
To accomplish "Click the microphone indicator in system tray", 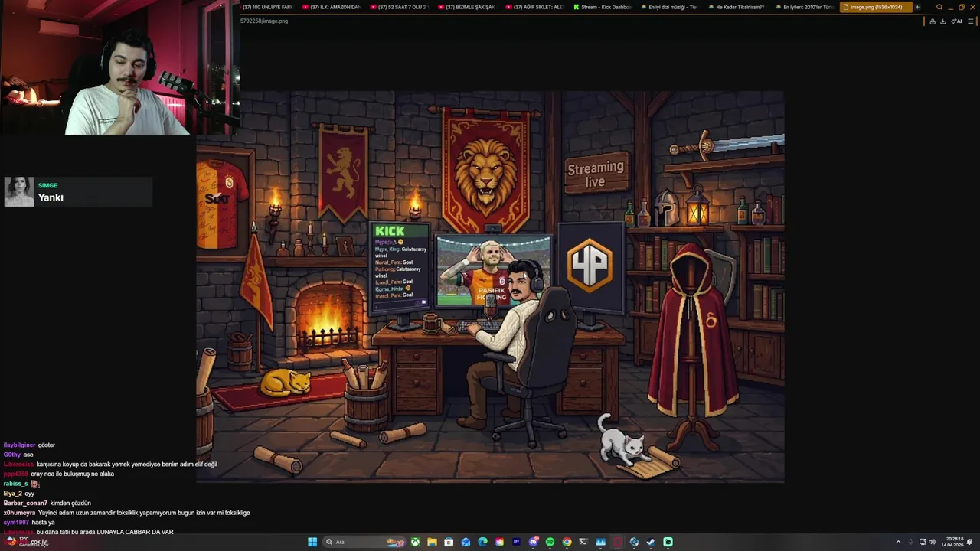I will (910, 542).
